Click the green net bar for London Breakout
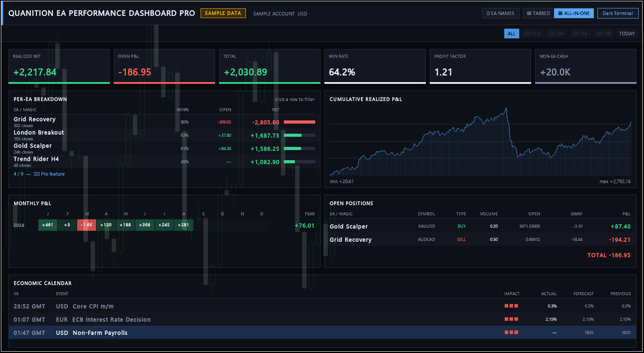 [293, 135]
